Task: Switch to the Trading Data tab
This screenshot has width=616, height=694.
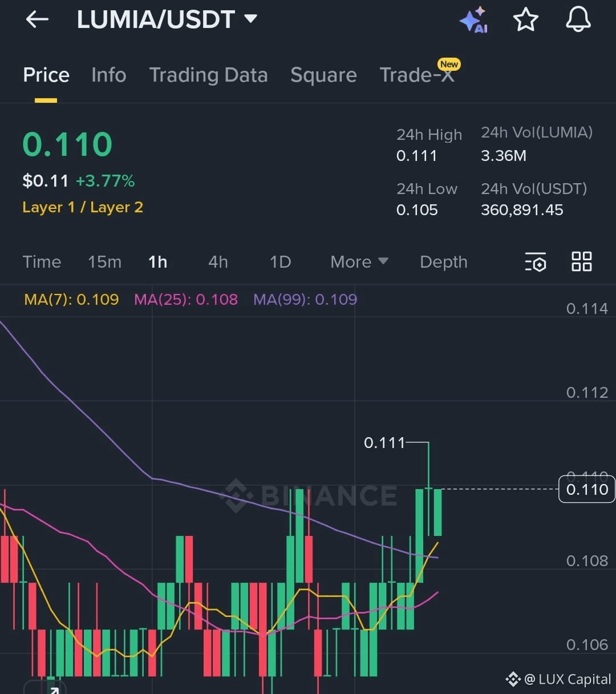Action: (x=209, y=75)
